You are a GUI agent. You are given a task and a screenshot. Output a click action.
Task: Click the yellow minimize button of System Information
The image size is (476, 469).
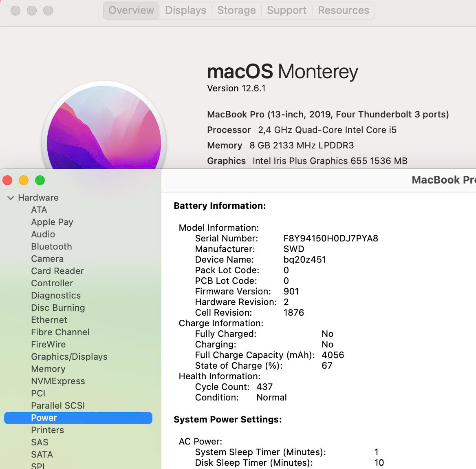click(24, 180)
